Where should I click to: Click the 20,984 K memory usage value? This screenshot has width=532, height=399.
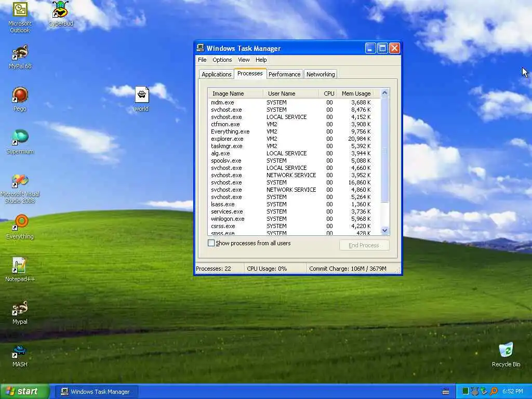(360, 139)
